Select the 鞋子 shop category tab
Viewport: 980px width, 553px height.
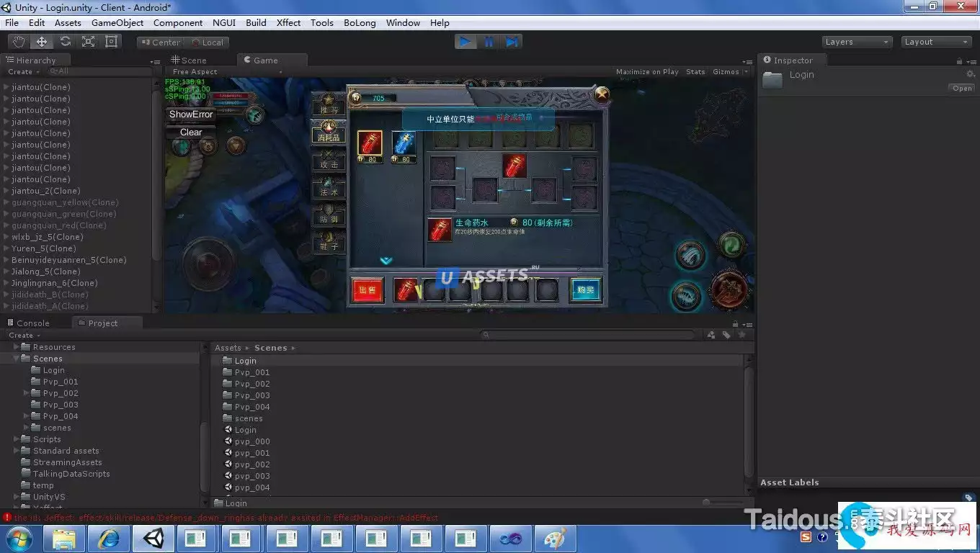(x=329, y=242)
